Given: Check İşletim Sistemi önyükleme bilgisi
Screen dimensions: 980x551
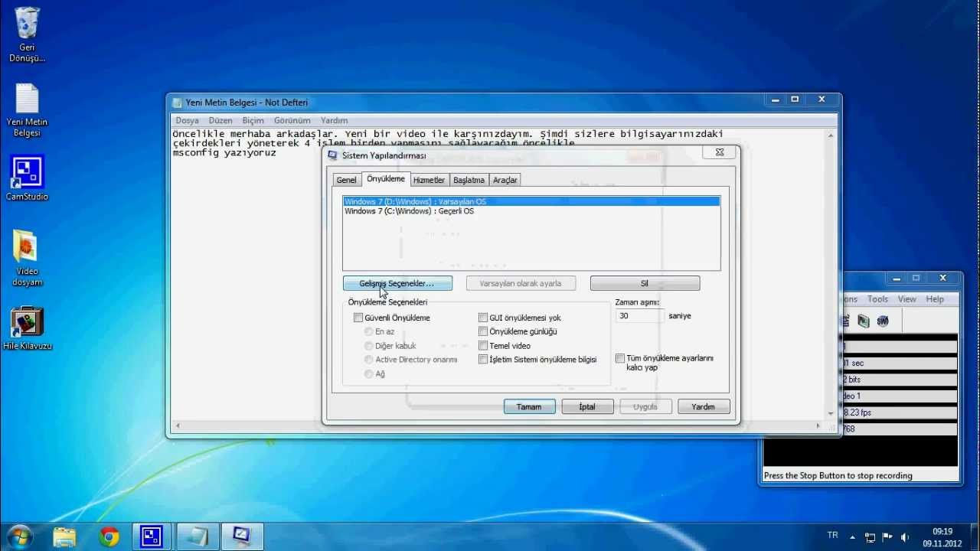Looking at the screenshot, I should [x=483, y=360].
